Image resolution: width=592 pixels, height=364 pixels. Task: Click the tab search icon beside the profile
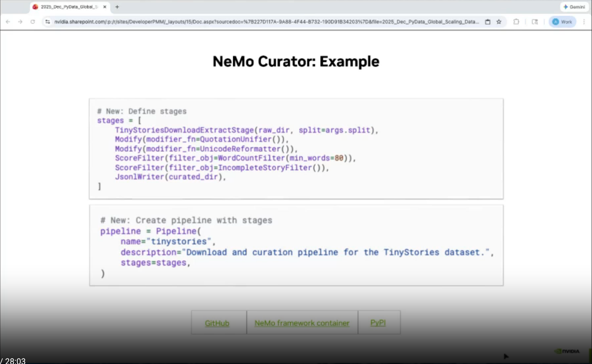[535, 22]
